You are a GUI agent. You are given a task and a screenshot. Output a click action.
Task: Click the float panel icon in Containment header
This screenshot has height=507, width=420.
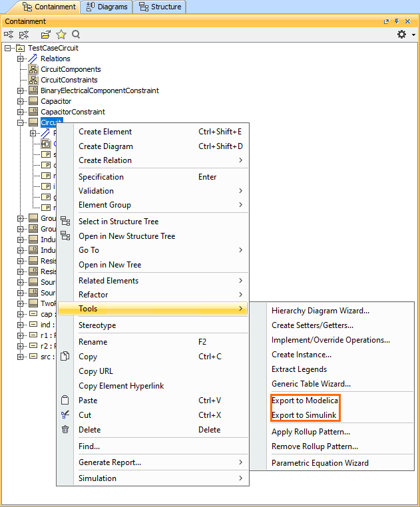coord(386,21)
